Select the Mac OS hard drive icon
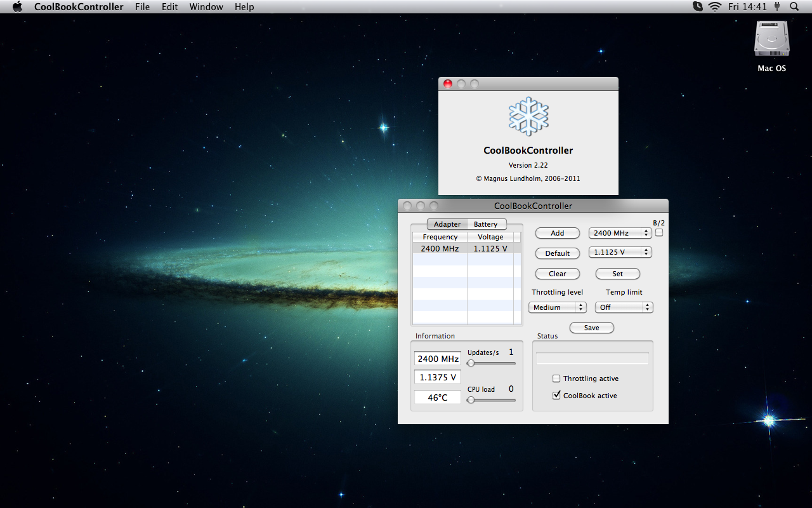The height and width of the screenshot is (508, 812). click(x=771, y=39)
